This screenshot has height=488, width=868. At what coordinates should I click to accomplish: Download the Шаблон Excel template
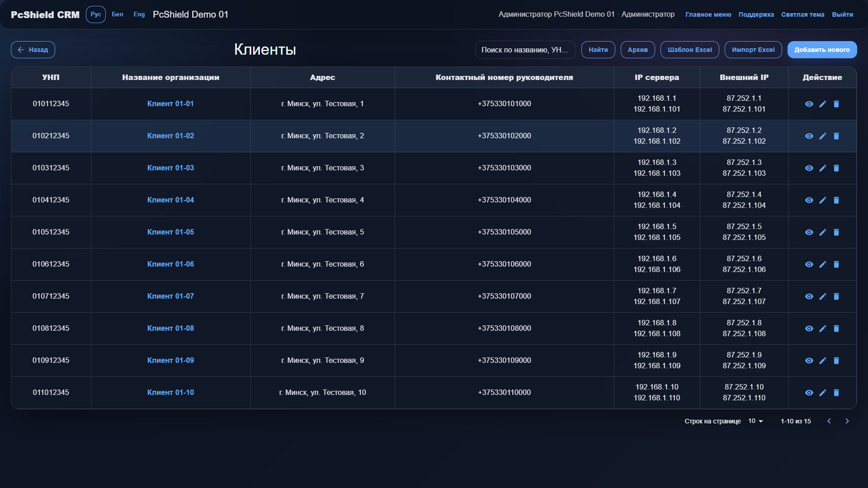tap(690, 50)
